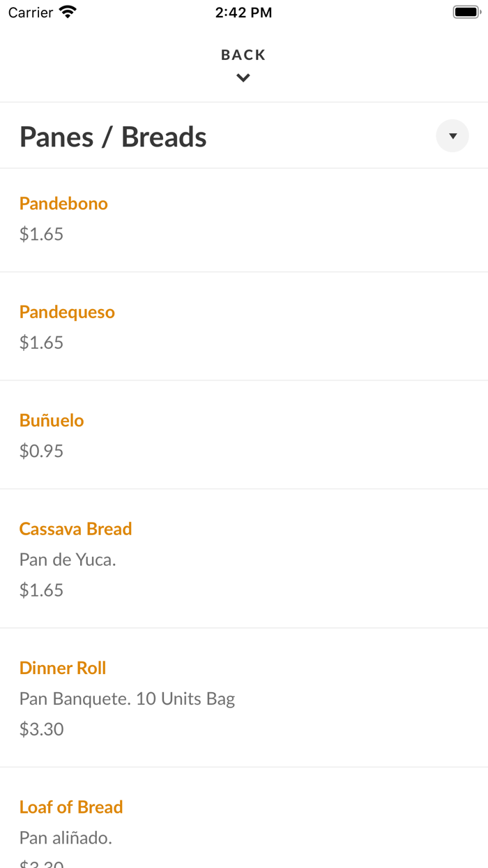Tap the $1.65 price under Pandebono
Viewport: 488px width, 868px height.
41,234
